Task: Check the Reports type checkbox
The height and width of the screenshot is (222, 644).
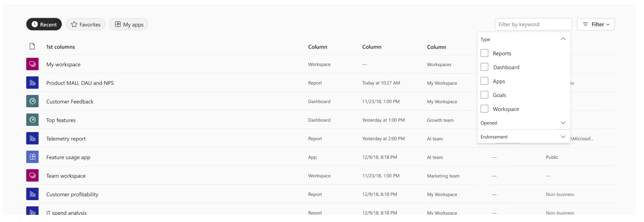Action: pos(484,53)
